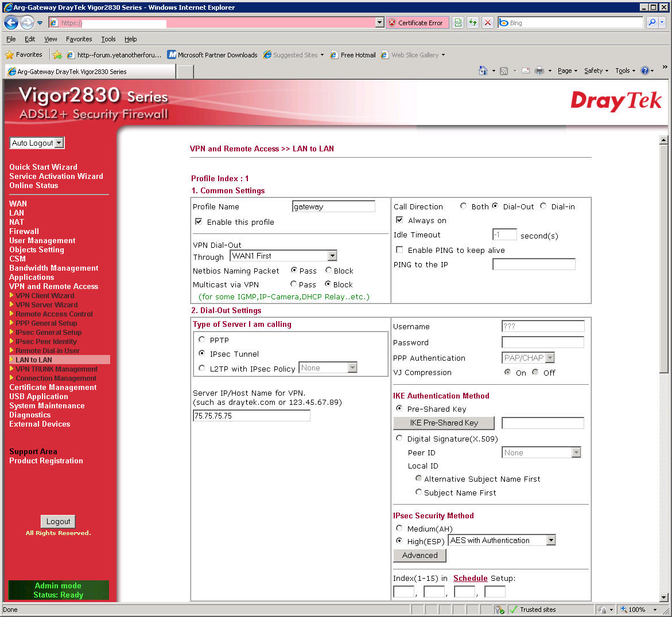Select PPTP server type radio

[x=201, y=339]
